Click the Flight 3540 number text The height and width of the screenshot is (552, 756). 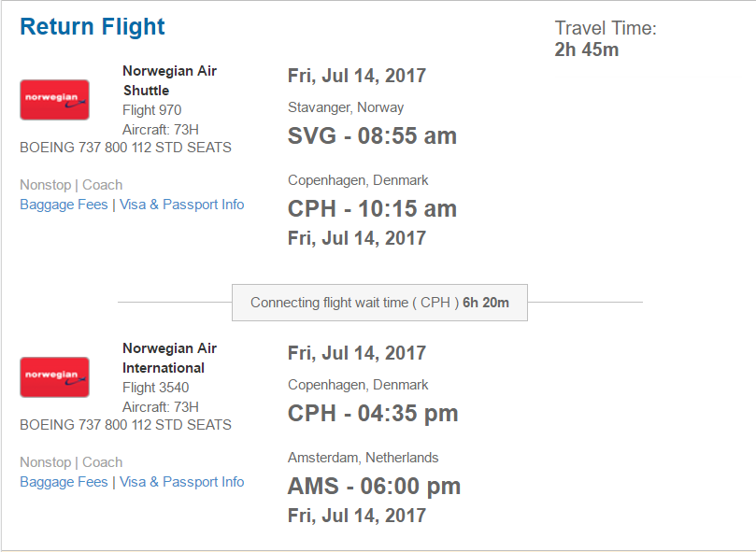(156, 387)
